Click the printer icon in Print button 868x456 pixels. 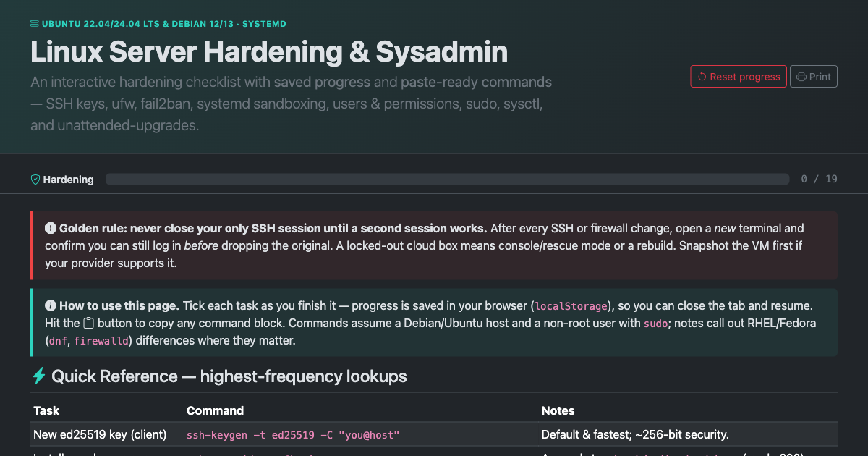[801, 77]
